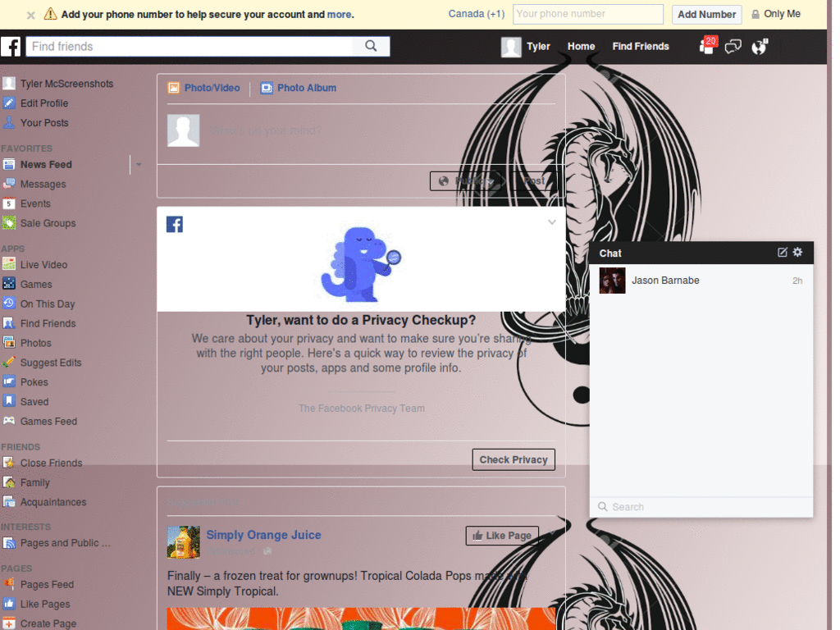Click the Post button in composer
Viewport: 840px width, 630px height.
(533, 181)
